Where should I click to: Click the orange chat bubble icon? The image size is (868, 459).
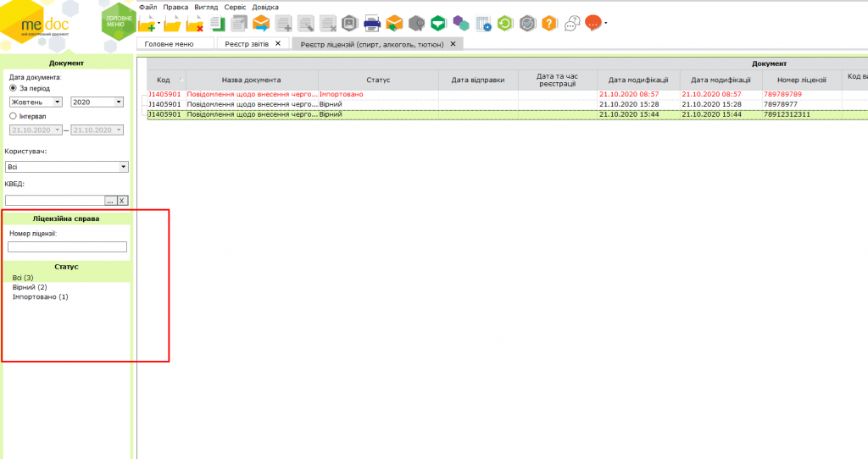(593, 23)
